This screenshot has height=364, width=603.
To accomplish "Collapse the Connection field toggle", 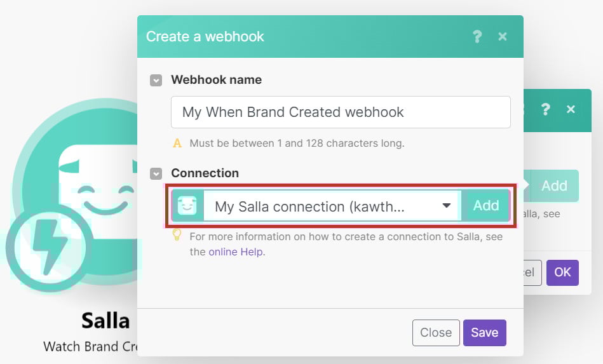I will coord(156,173).
